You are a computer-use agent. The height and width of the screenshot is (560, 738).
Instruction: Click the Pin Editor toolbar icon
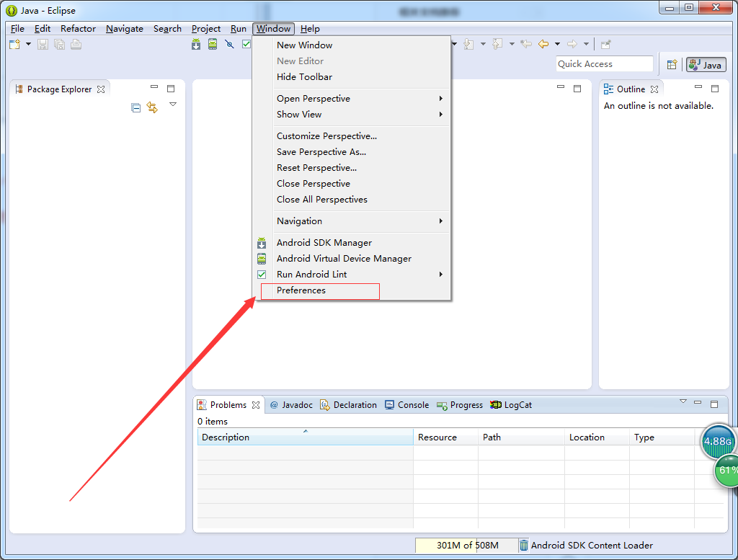point(606,44)
